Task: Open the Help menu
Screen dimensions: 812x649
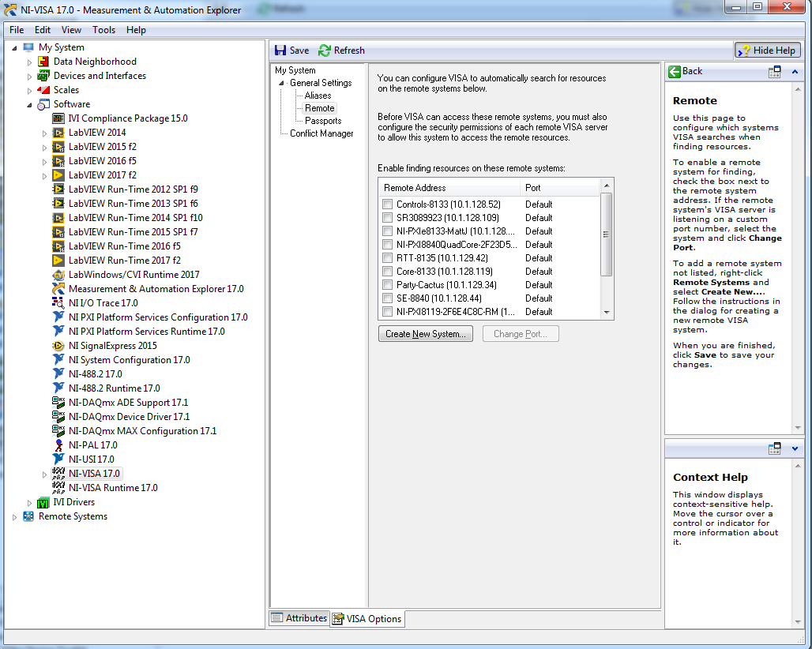Action: pos(136,30)
